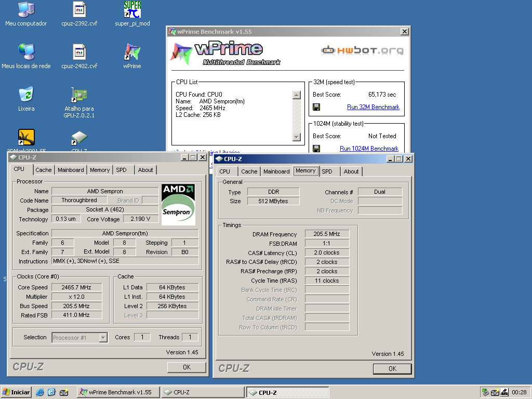Click the camera icon in system tray
532x399 pixels.
coord(495,392)
